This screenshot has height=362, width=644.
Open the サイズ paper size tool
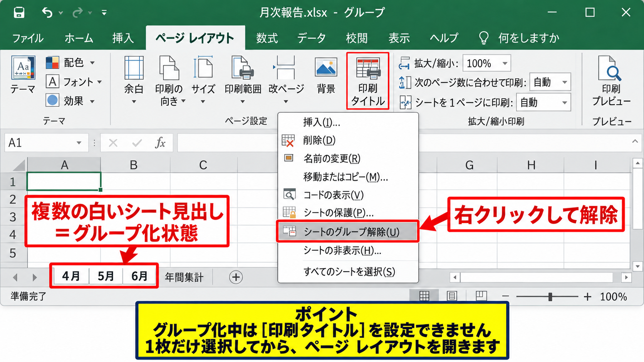tap(203, 80)
